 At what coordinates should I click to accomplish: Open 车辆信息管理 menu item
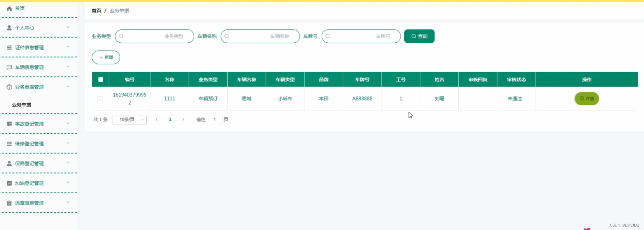(x=29, y=67)
